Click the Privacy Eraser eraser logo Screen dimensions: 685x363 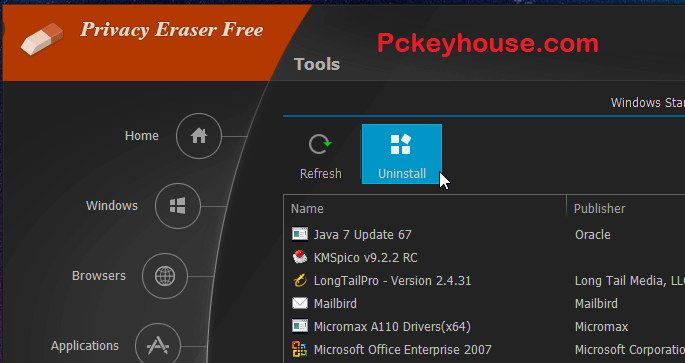point(42,39)
